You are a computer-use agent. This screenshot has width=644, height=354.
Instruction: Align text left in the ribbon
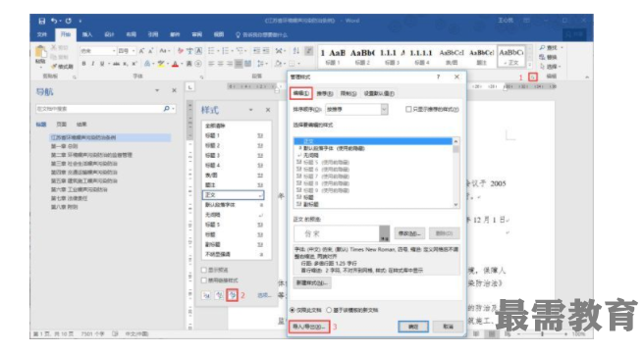coord(211,64)
